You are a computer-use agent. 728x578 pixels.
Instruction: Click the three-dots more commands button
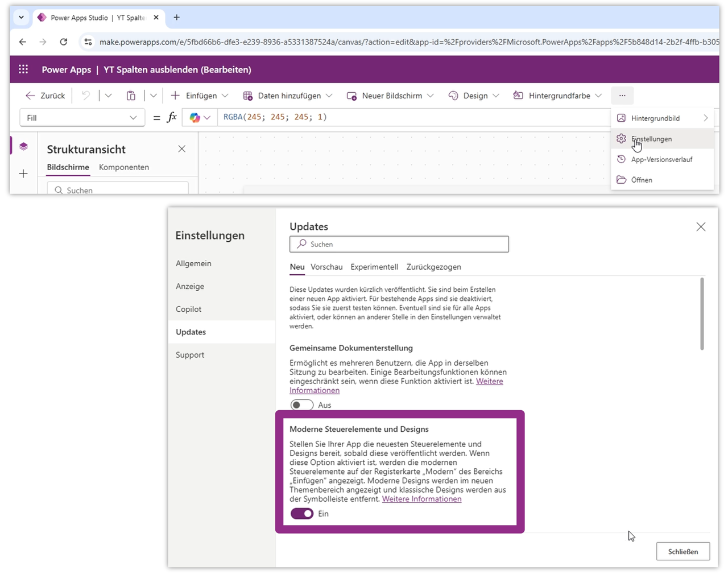click(622, 96)
